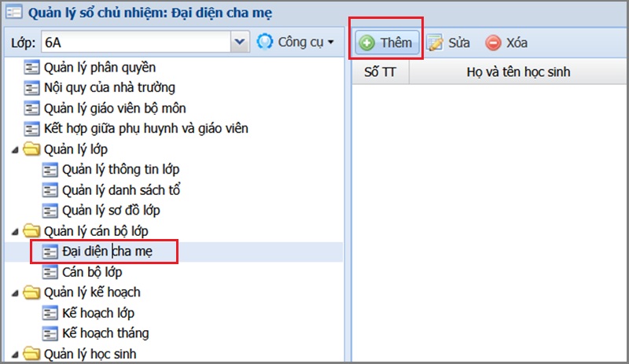The image size is (629, 364).
Task: Open the Lớp class dropdown arrow
Action: (x=240, y=42)
